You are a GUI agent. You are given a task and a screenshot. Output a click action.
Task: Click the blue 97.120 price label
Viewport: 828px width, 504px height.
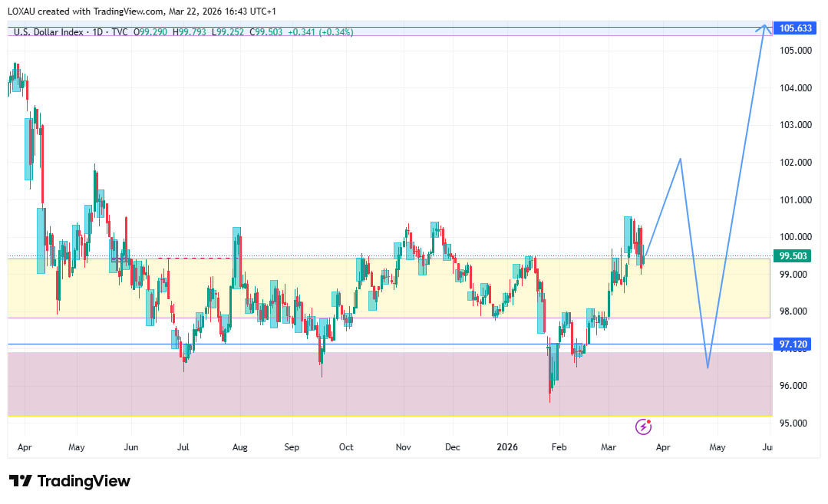793,344
